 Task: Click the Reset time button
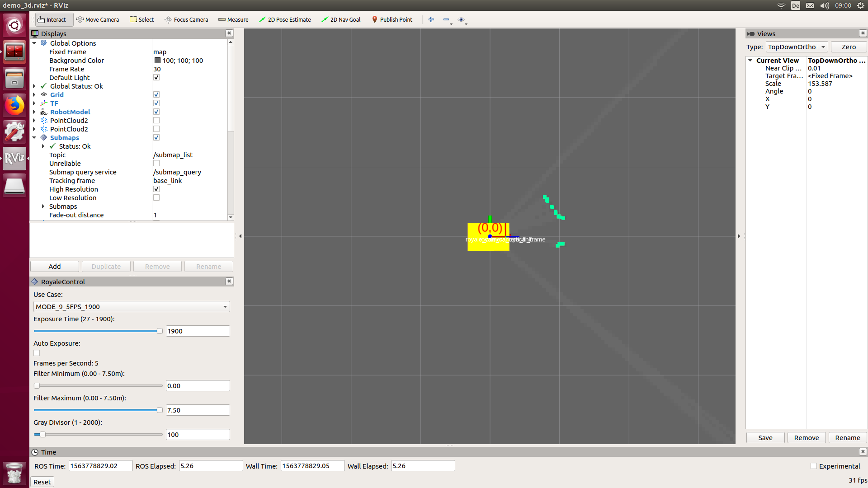coord(42,482)
